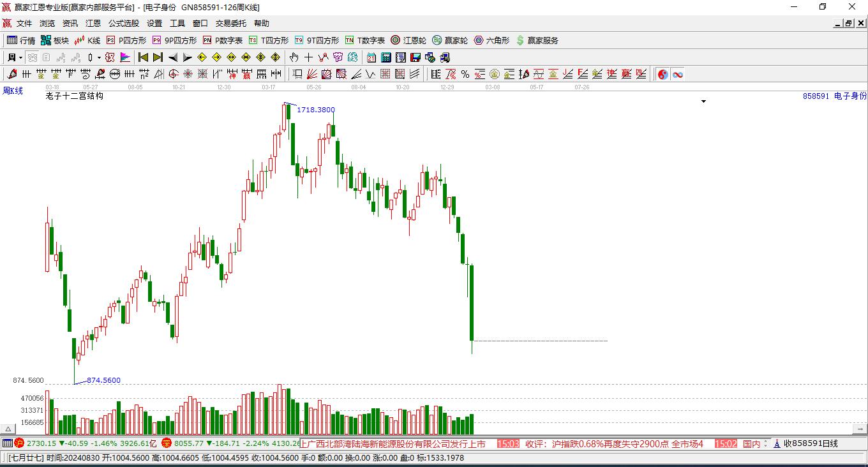Launch the 江恩轮 Gann wheel
Viewport: 868px width, 467px height.
(408, 40)
